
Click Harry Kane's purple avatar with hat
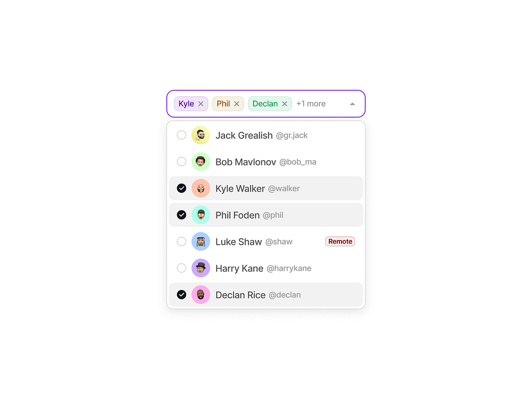[201, 268]
